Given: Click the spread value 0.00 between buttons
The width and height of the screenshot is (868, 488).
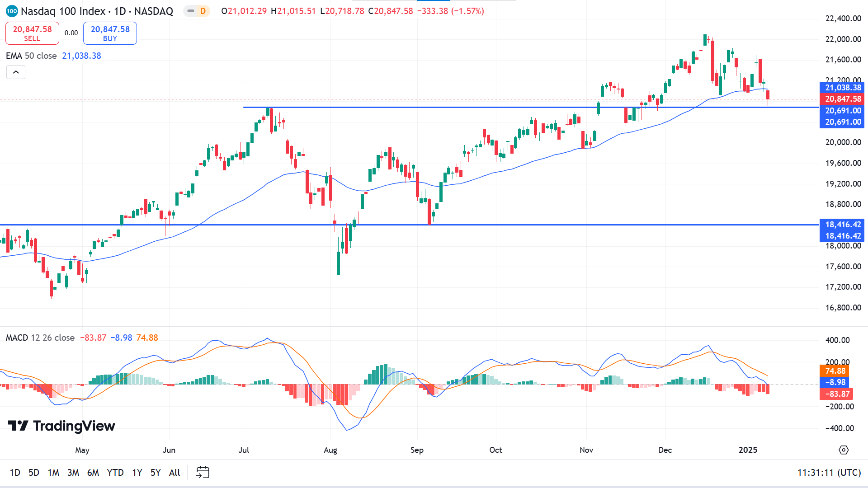Looking at the screenshot, I should pyautogui.click(x=71, y=33).
